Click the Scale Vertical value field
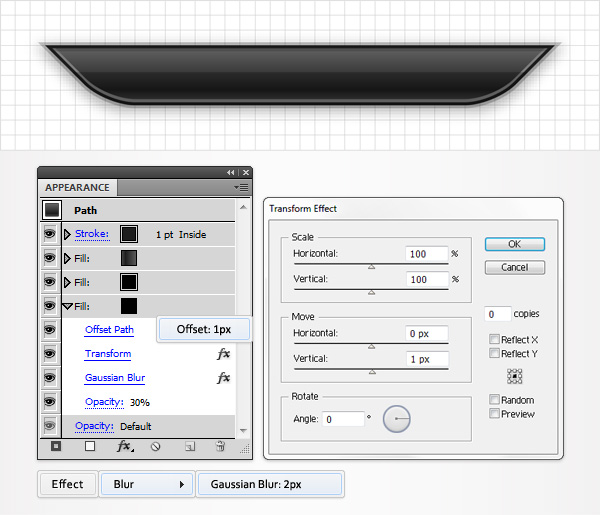The width and height of the screenshot is (600, 515). click(427, 279)
